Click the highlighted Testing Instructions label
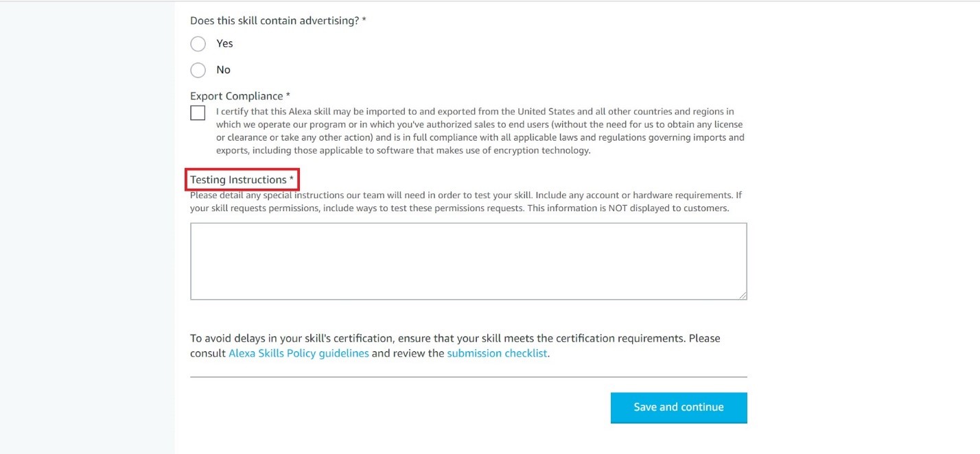The height and width of the screenshot is (454, 980). pyautogui.click(x=238, y=180)
